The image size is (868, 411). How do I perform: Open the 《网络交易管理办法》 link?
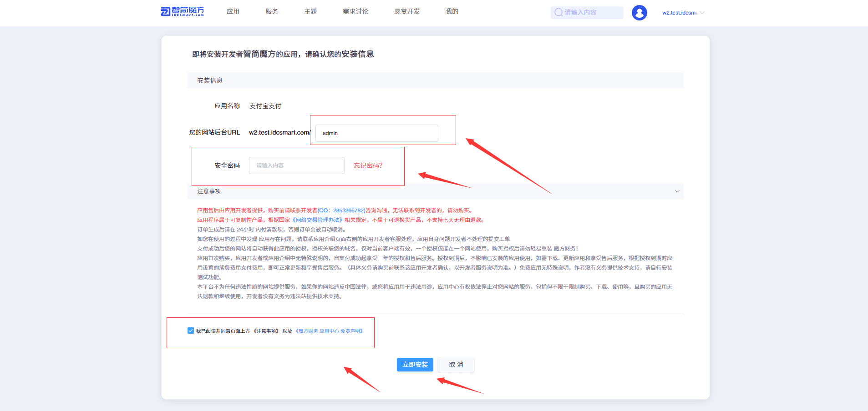pyautogui.click(x=317, y=220)
